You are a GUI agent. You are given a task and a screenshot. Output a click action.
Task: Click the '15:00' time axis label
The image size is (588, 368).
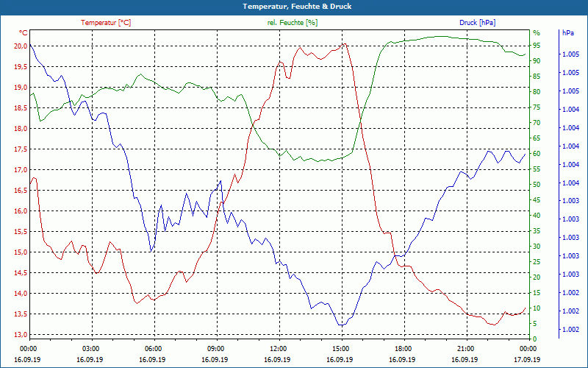[x=340, y=348]
